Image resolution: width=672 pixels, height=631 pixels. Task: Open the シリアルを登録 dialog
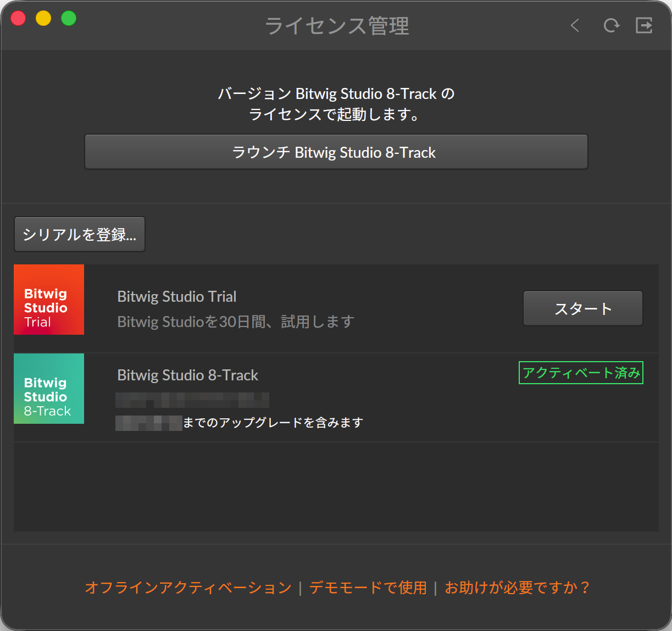(x=80, y=234)
